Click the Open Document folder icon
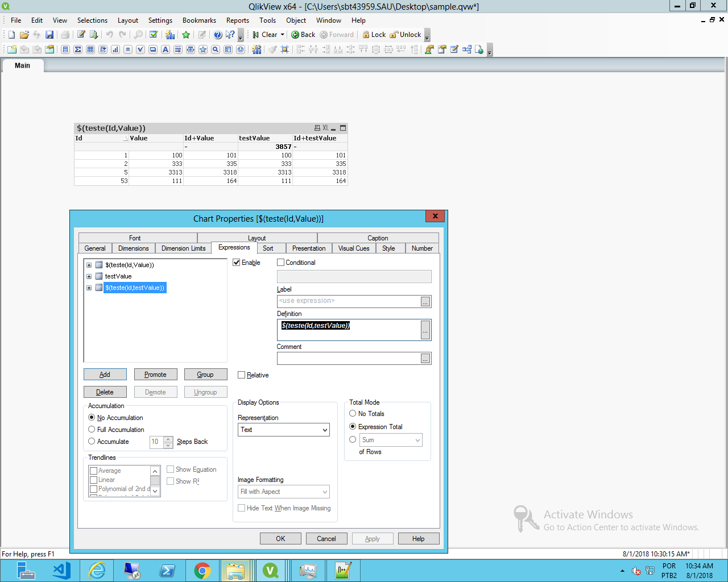The image size is (728, 582). (24, 35)
